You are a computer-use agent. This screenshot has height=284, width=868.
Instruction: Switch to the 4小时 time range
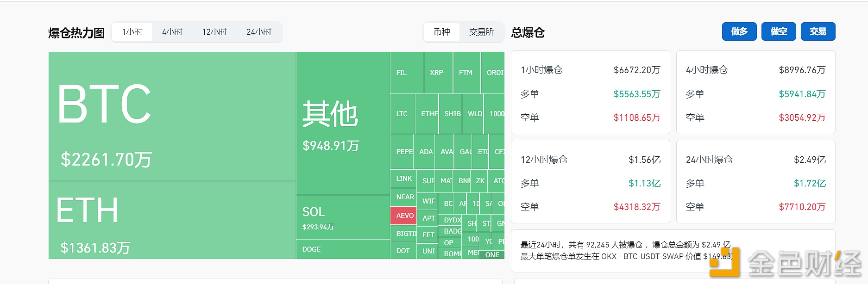pos(172,32)
